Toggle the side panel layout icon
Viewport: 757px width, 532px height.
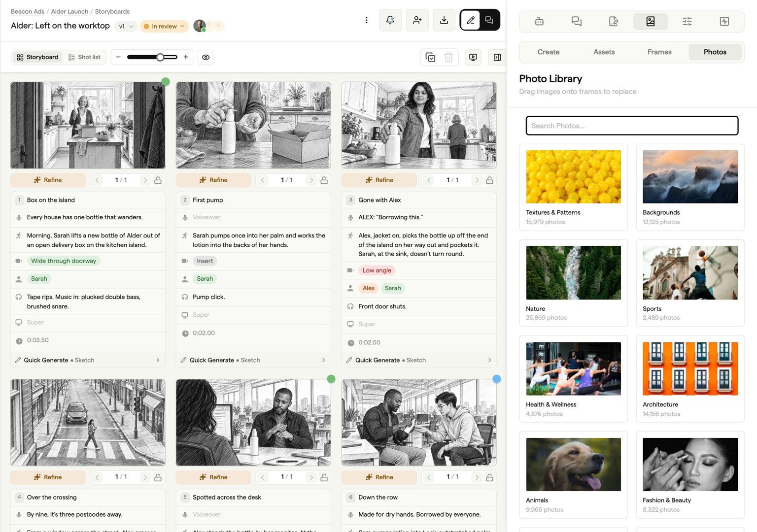(497, 57)
